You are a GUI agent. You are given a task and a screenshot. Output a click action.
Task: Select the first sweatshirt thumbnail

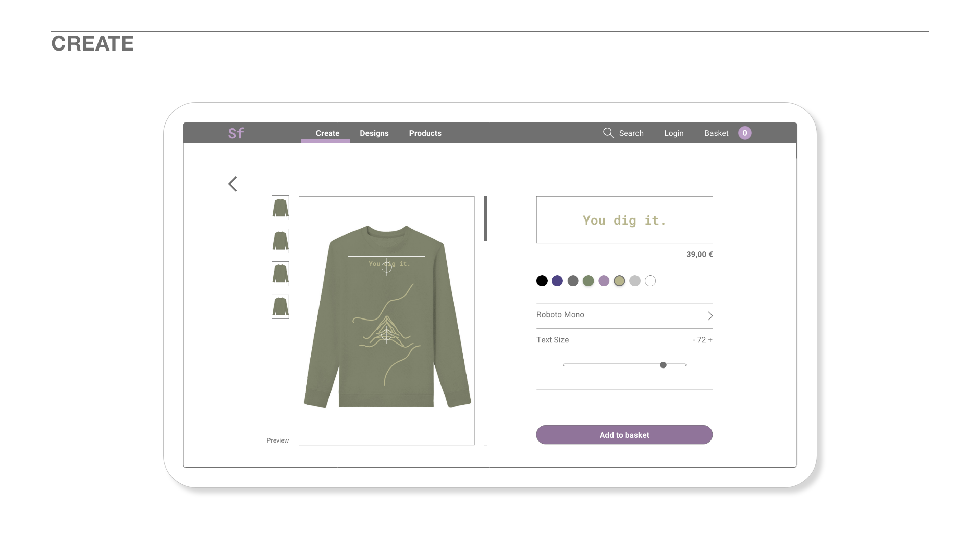click(280, 208)
